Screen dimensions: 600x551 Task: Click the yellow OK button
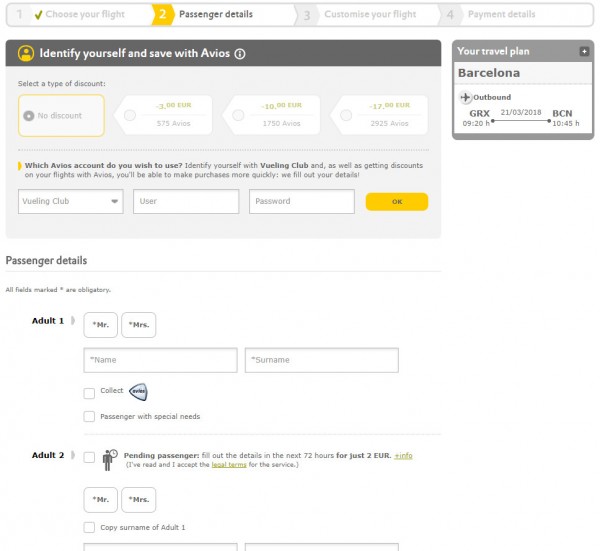point(397,202)
